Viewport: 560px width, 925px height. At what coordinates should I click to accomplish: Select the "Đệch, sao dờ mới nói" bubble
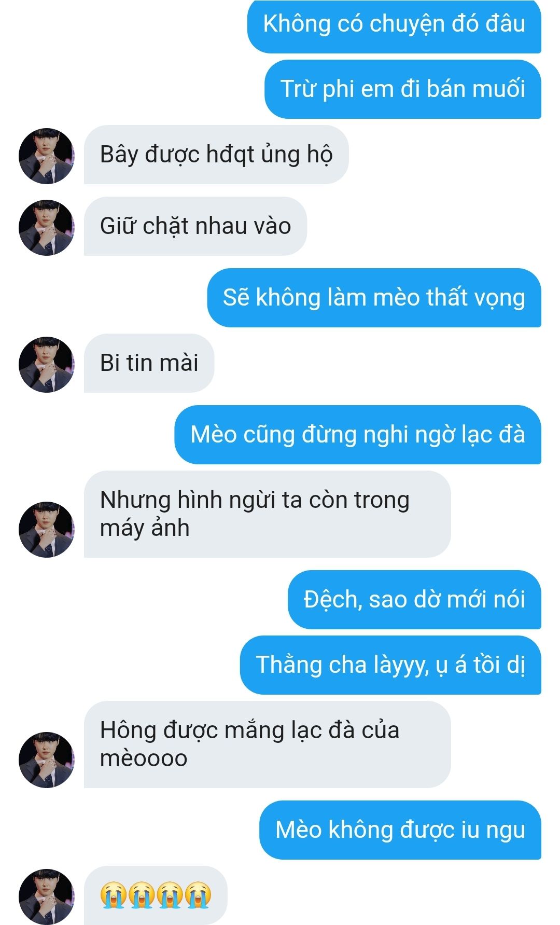coord(414,600)
